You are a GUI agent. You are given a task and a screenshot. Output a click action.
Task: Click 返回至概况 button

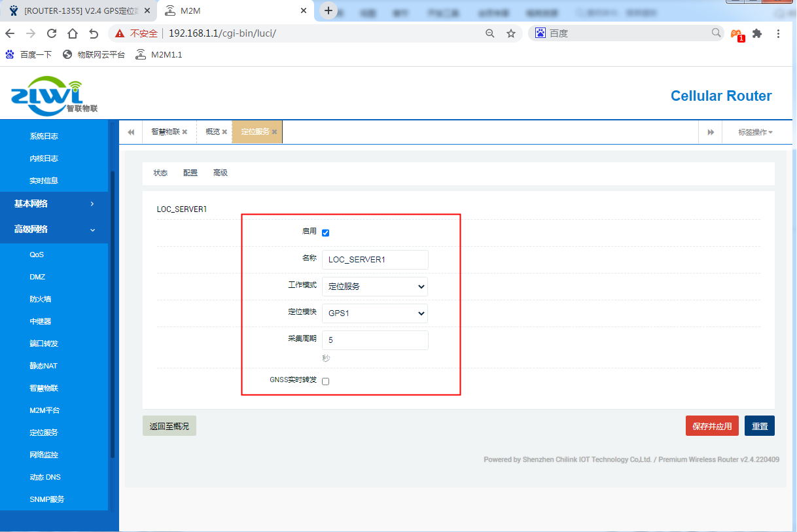point(169,425)
